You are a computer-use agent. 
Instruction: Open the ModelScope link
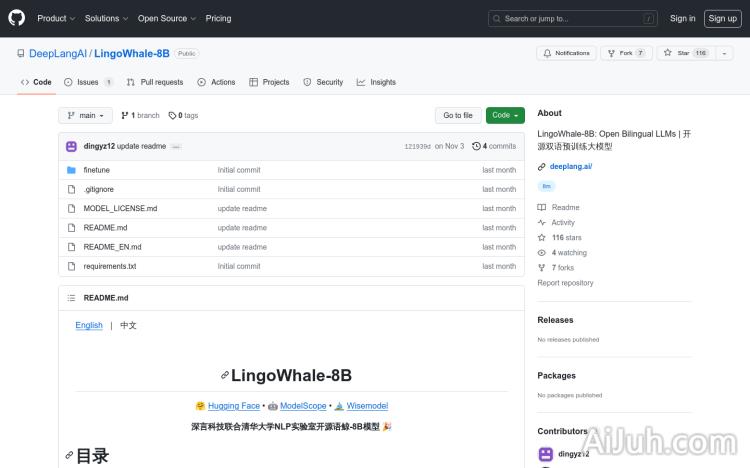coord(303,406)
